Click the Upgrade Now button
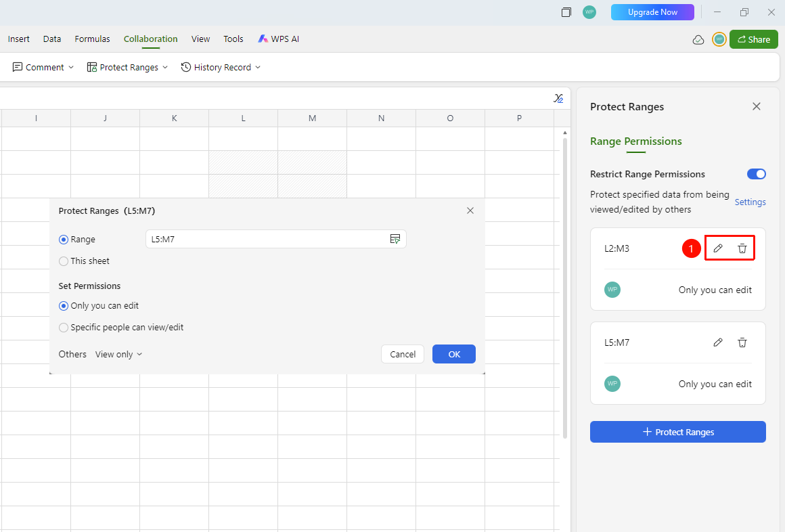785x532 pixels. 652,12
